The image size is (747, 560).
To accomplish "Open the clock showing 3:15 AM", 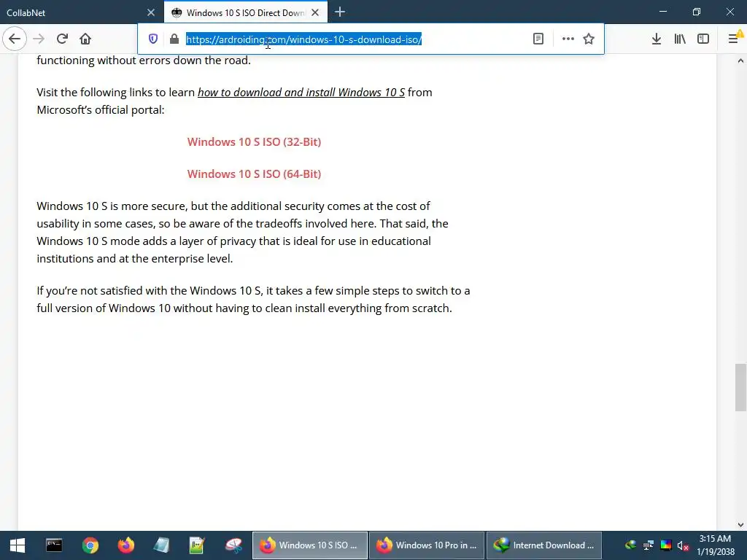I will coord(716,545).
